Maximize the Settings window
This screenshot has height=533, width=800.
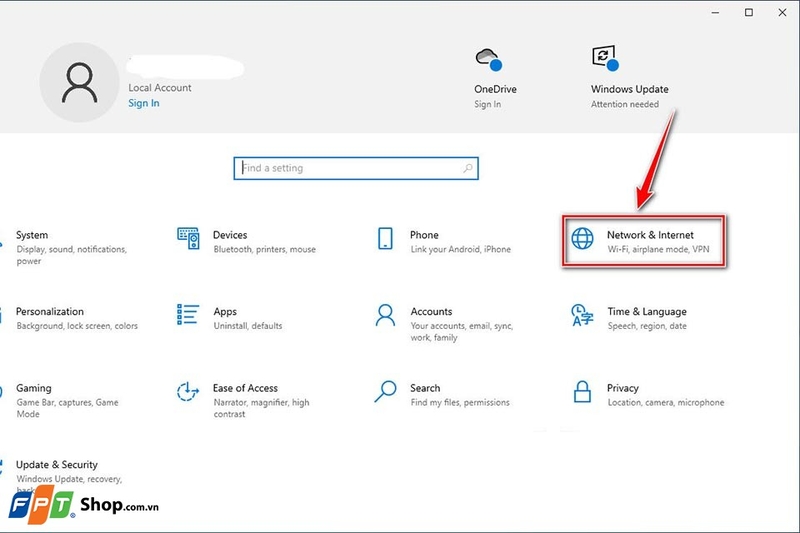(x=748, y=12)
